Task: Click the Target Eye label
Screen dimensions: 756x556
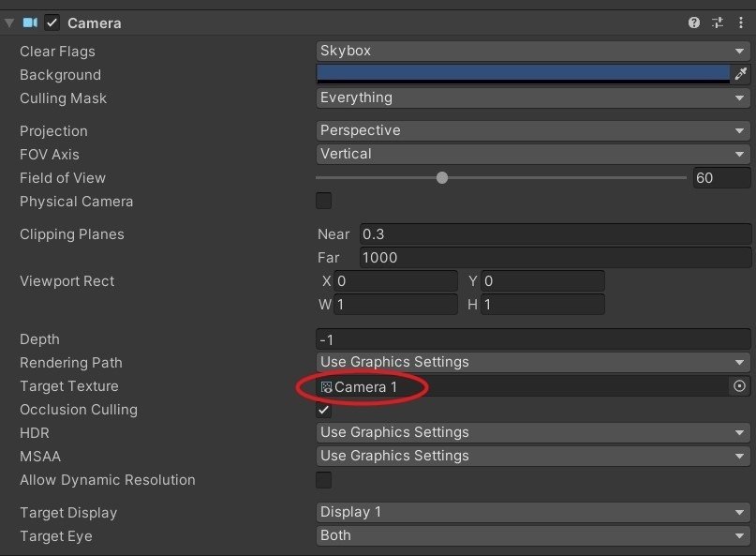Action: click(x=56, y=536)
